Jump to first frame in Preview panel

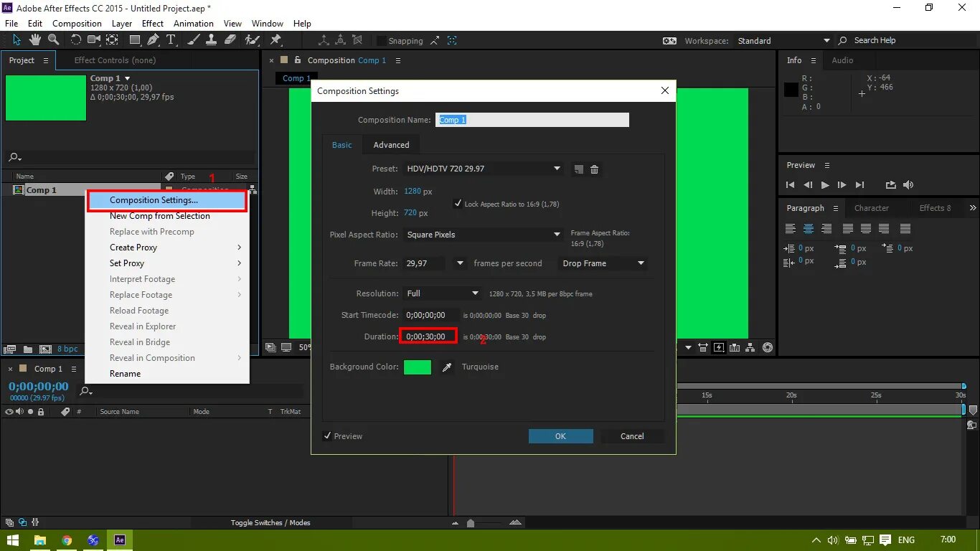(x=791, y=185)
